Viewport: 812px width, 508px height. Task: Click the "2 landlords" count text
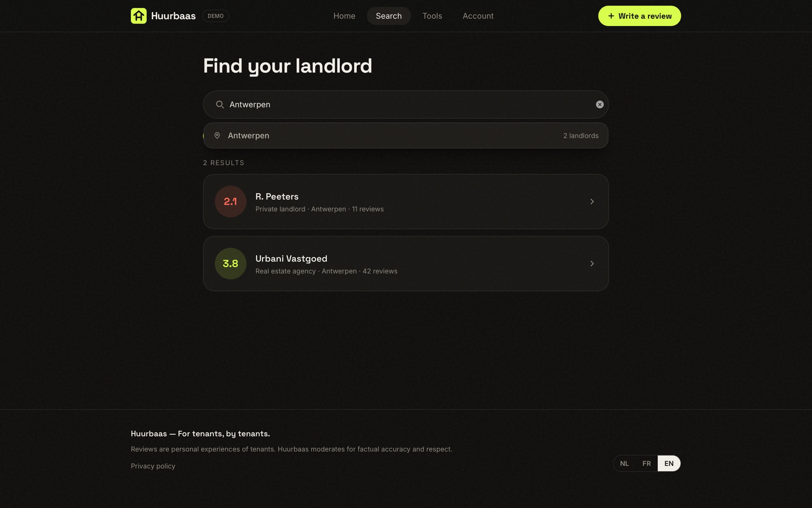click(x=581, y=136)
